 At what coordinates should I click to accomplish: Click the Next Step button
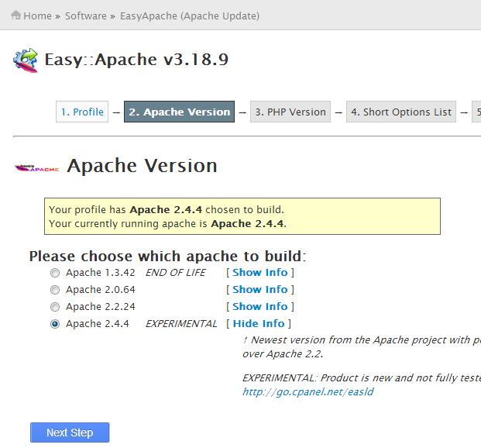pos(70,432)
